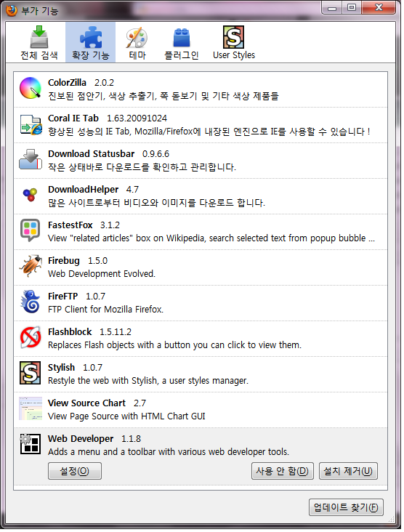
Task: Select the Stylish 1.0.7 extension name
Action: (75, 368)
